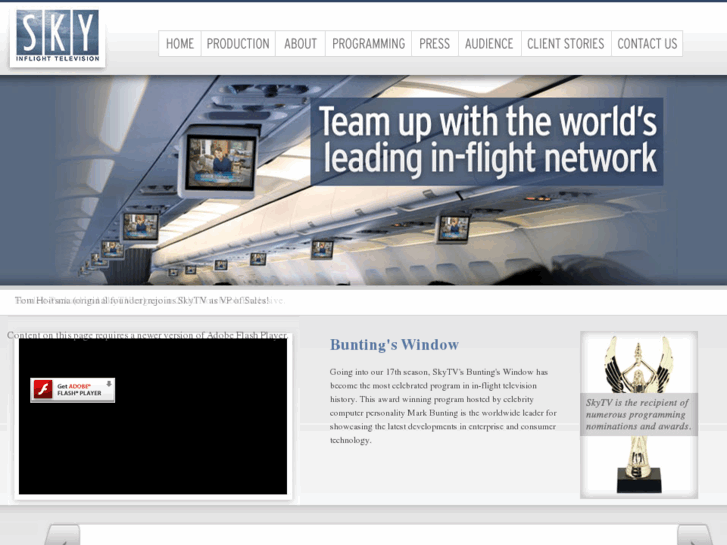
Task: Click the Bunting's Window description paragraph
Action: (443, 406)
